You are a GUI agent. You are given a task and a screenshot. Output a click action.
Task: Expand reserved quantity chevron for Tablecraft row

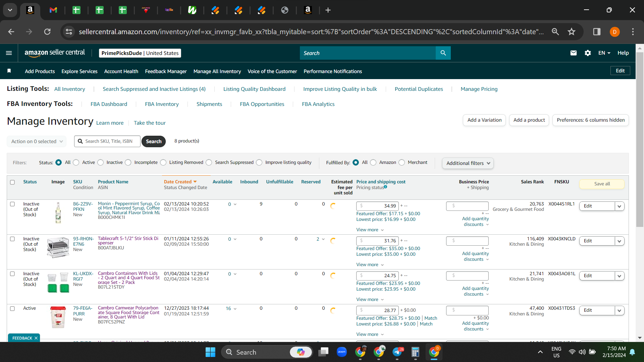[x=323, y=239]
